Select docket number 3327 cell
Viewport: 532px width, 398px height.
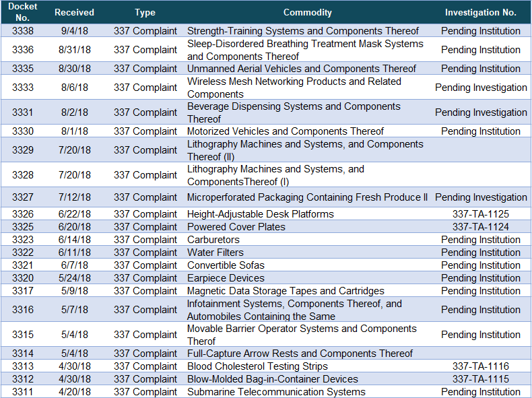point(23,197)
